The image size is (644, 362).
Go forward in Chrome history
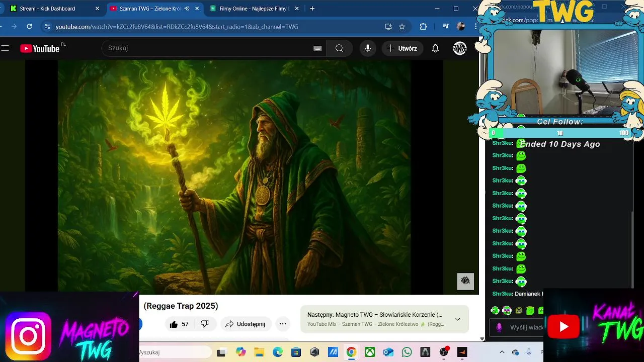click(x=14, y=27)
